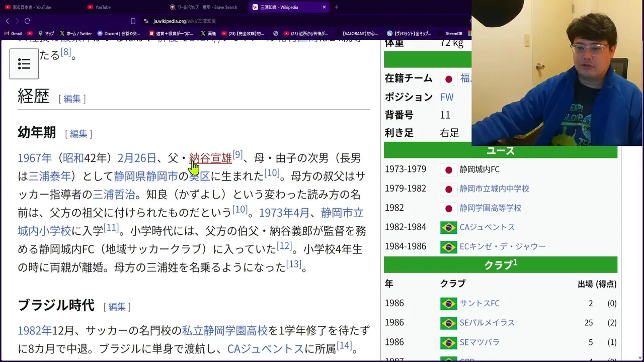This screenshot has height=362, width=644.
Task: Jump to footnote 13 reference
Action: pos(293,263)
